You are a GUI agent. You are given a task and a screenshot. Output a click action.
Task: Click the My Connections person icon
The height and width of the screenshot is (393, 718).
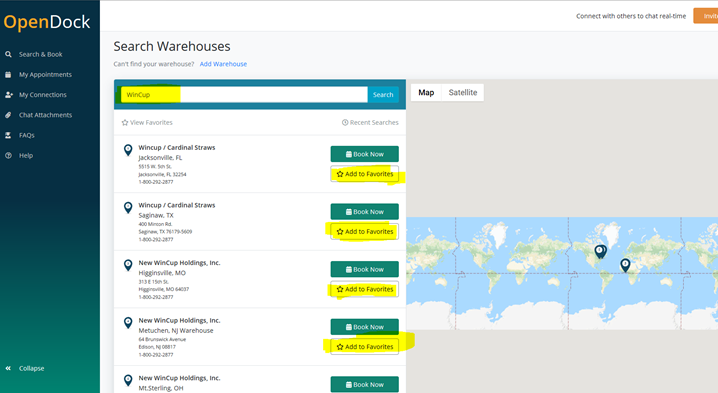click(9, 94)
